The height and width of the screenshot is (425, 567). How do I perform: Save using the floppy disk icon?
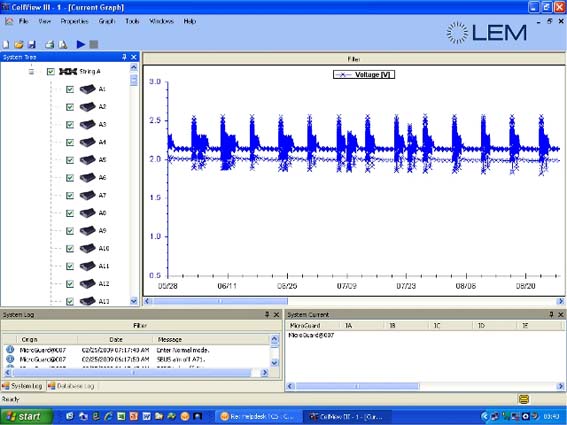pos(32,44)
